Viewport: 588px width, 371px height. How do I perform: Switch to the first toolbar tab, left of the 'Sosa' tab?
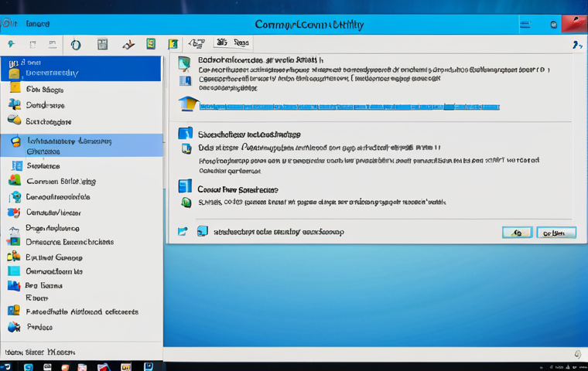coord(222,43)
